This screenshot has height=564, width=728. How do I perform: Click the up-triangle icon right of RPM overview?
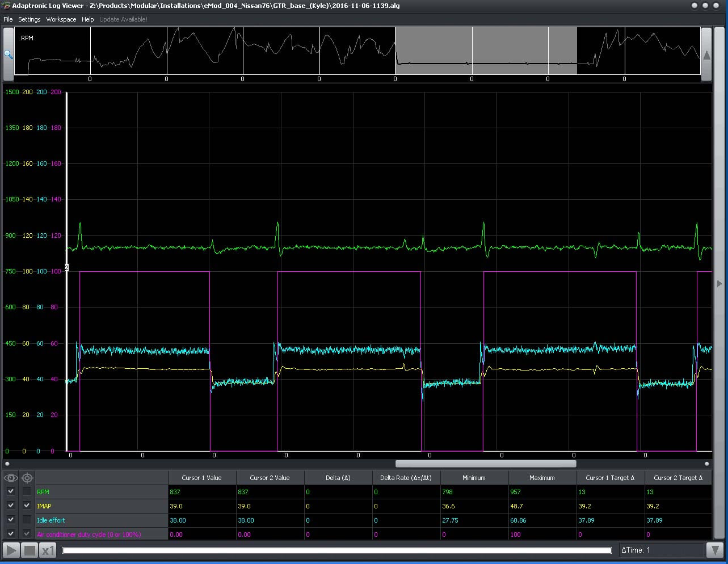click(706, 55)
